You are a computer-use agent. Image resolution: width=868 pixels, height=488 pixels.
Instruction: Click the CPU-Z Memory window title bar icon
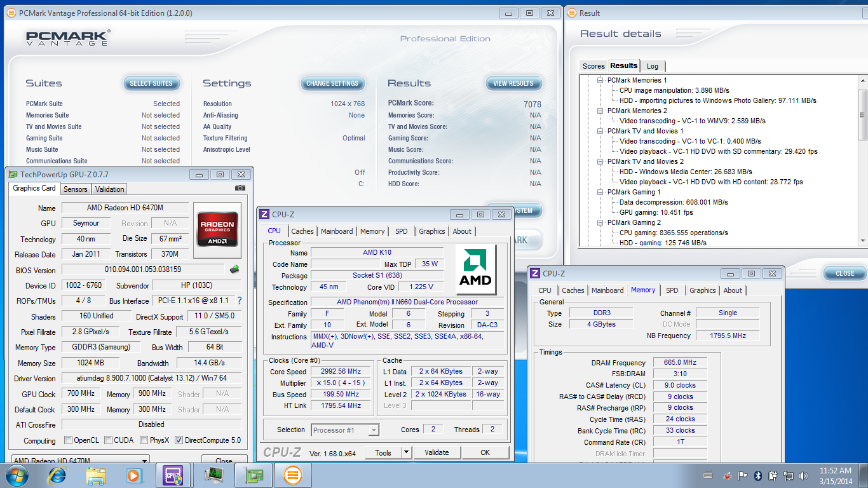pos(536,273)
